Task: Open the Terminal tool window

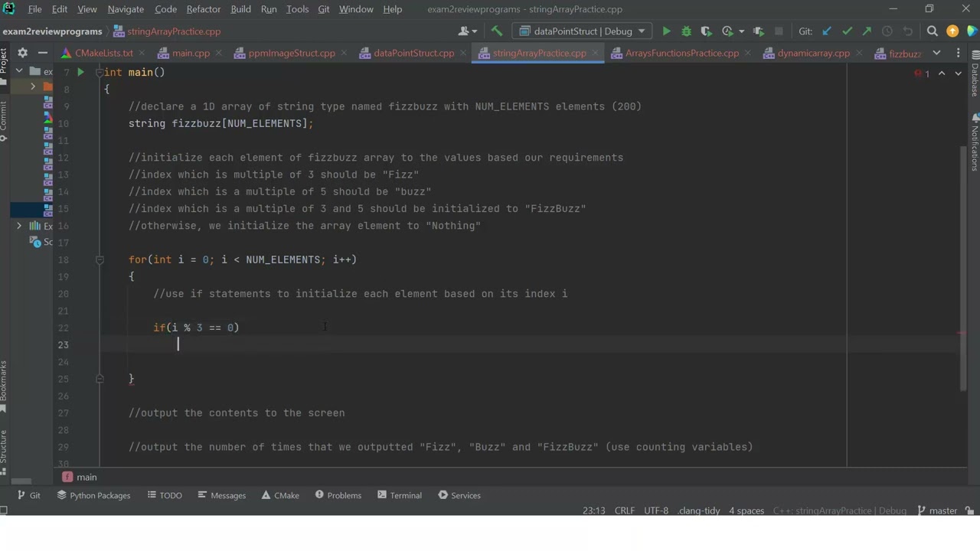Action: [x=400, y=495]
